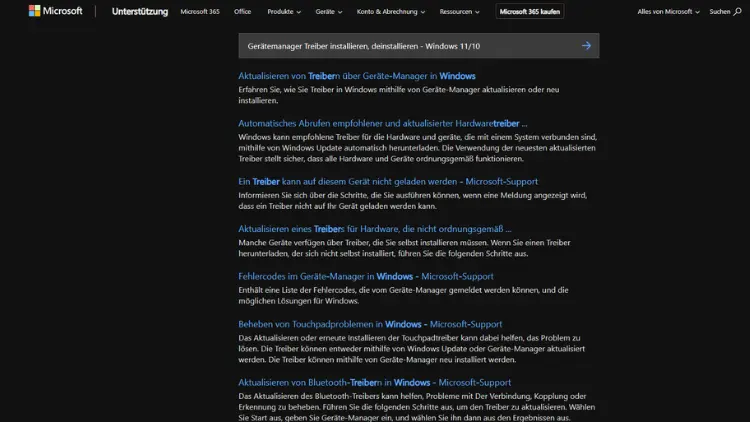Image resolution: width=750 pixels, height=422 pixels.
Task: Go to Unterstützung home
Action: pyautogui.click(x=140, y=11)
